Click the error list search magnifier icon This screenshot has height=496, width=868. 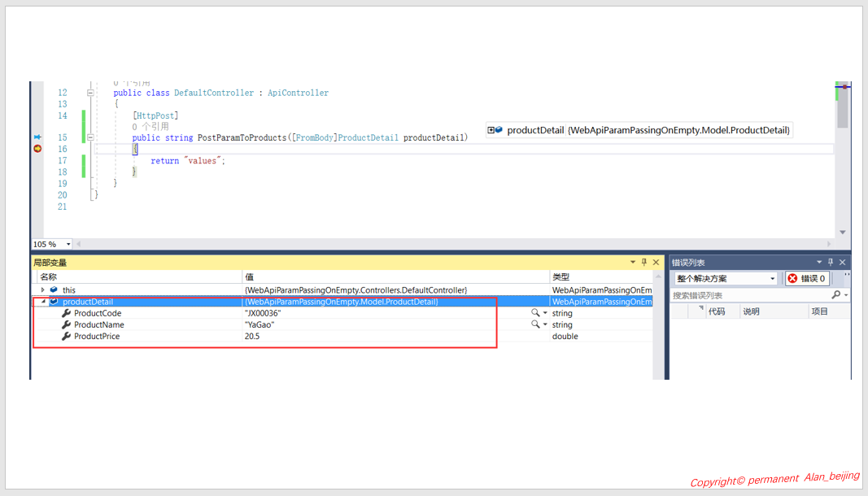pyautogui.click(x=836, y=295)
